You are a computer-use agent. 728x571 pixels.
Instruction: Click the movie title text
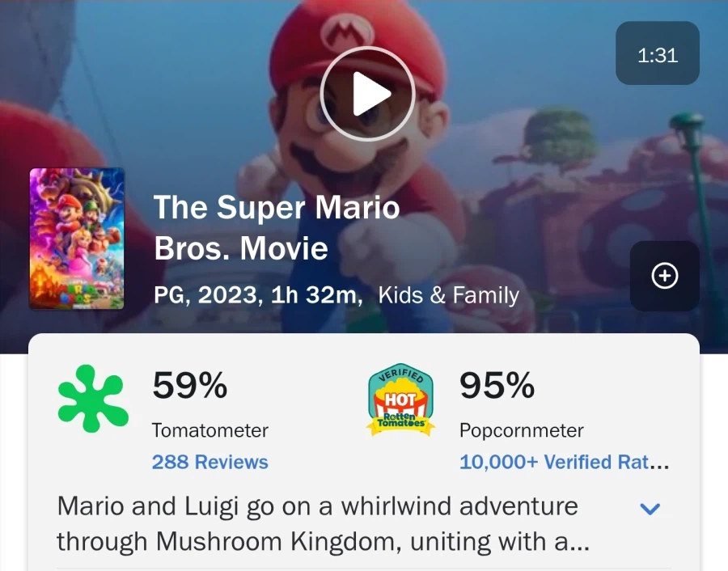coord(277,228)
